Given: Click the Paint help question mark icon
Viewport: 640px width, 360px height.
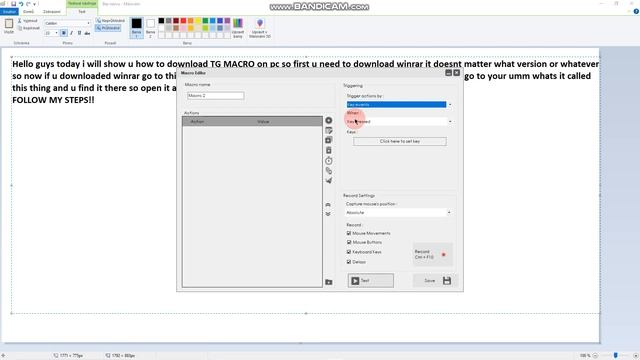Looking at the screenshot, I should pos(636,11).
